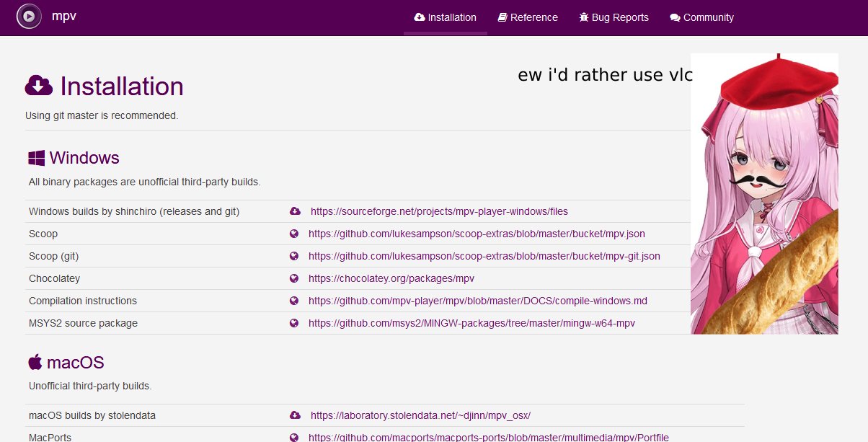This screenshot has height=442, width=868.
Task: Click the mpv brand name text
Action: (x=64, y=15)
